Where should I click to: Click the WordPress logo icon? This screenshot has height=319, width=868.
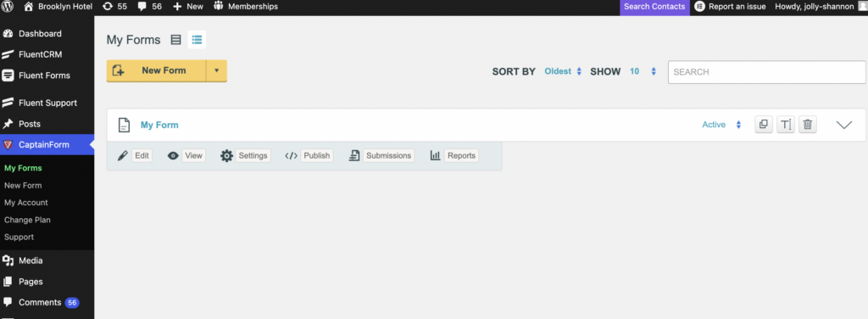coord(8,7)
